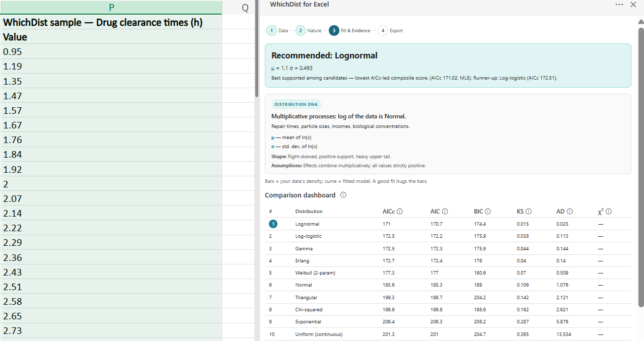This screenshot has height=341, width=644.
Task: Click the chi-squared column info icon
Action: tap(609, 212)
